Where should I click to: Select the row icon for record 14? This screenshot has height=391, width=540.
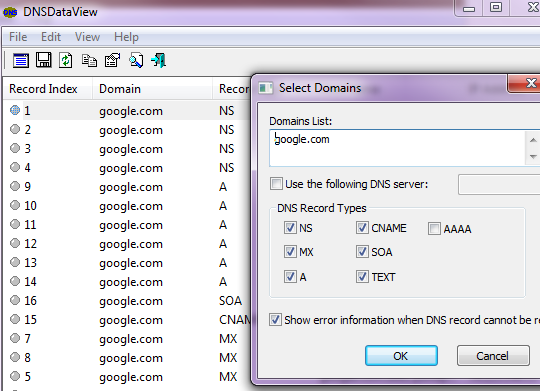[15, 281]
